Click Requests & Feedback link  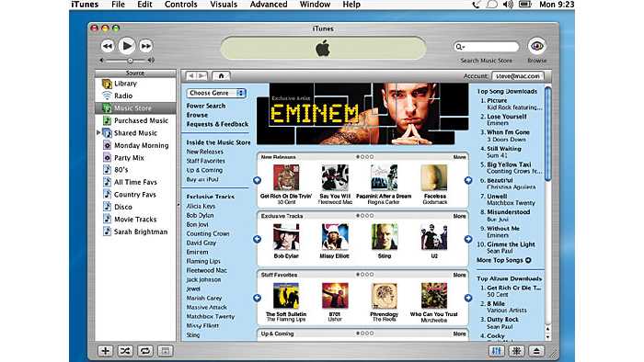click(x=217, y=124)
